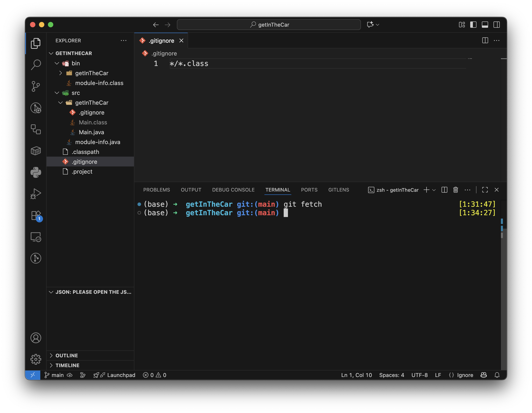This screenshot has width=532, height=413.
Task: Open the notifications bell in the status bar
Action: pyautogui.click(x=497, y=375)
